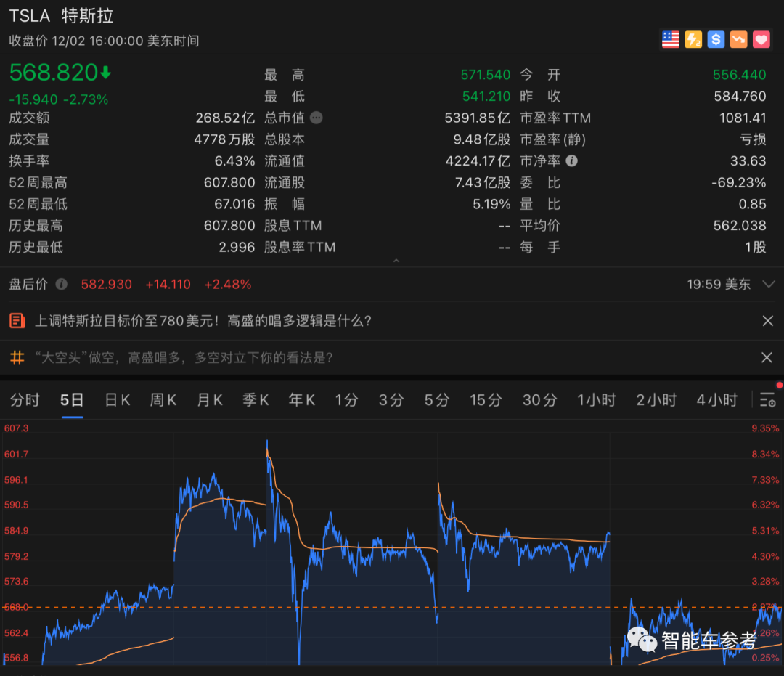This screenshot has width=784, height=676.
Task: Select the 30分 interval tab
Action: 540,400
